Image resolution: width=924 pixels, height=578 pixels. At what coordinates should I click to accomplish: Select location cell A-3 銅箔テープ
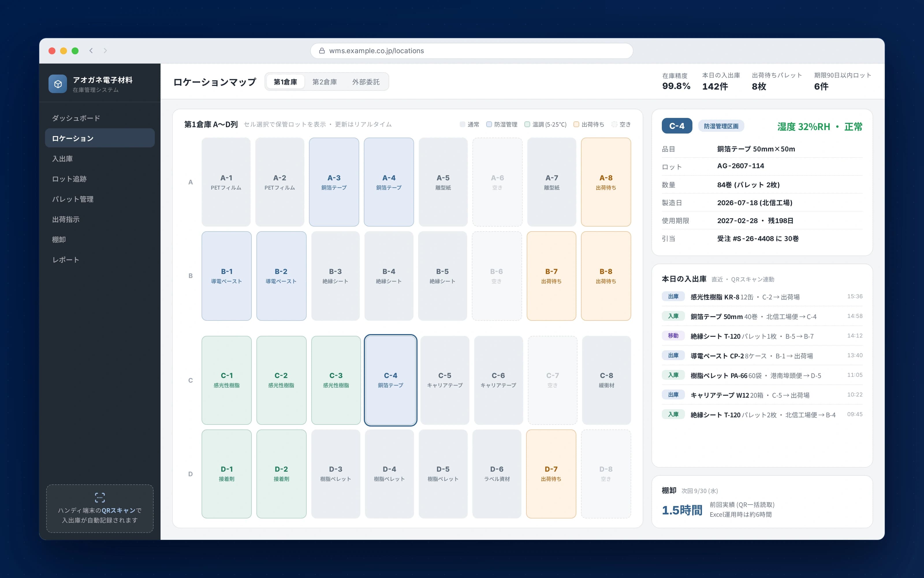pos(334,182)
